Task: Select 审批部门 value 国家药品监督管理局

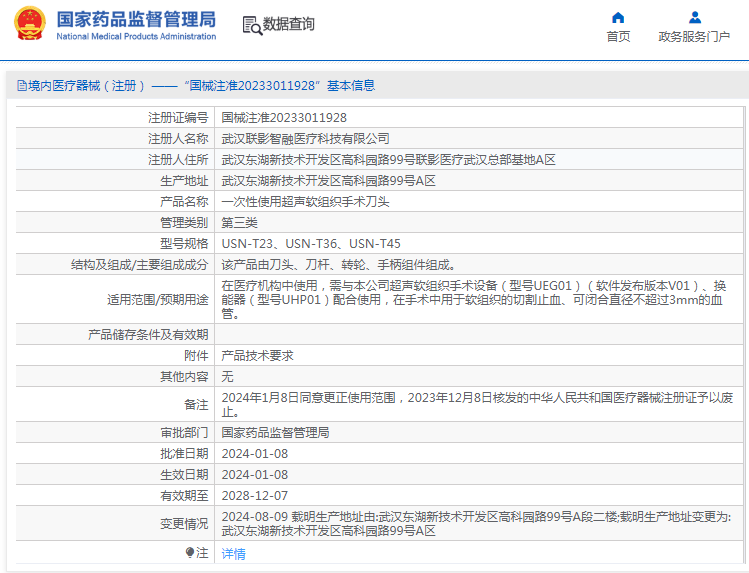Action: 276,433
